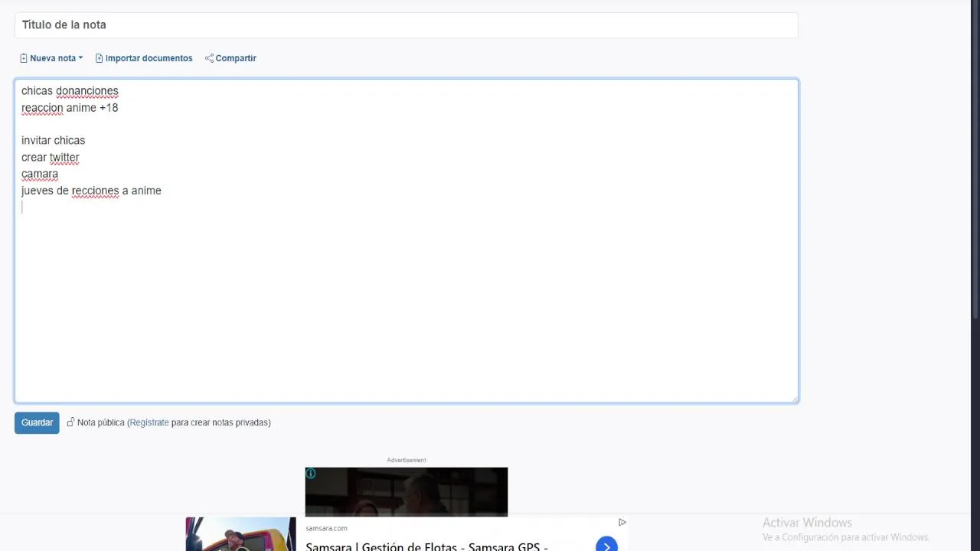Click the word 'twitter' in the note
The width and height of the screenshot is (980, 551).
coord(65,158)
